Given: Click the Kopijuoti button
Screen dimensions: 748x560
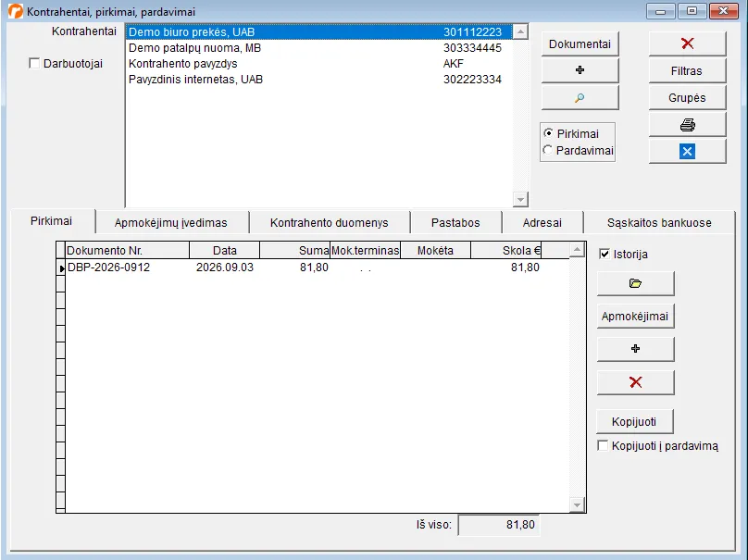Looking at the screenshot, I should pos(634,422).
